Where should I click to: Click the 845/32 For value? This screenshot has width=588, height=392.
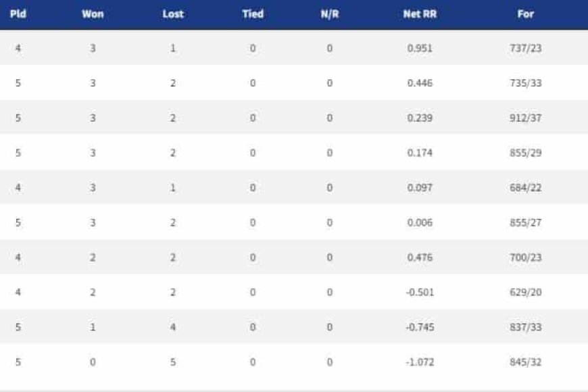(525, 362)
